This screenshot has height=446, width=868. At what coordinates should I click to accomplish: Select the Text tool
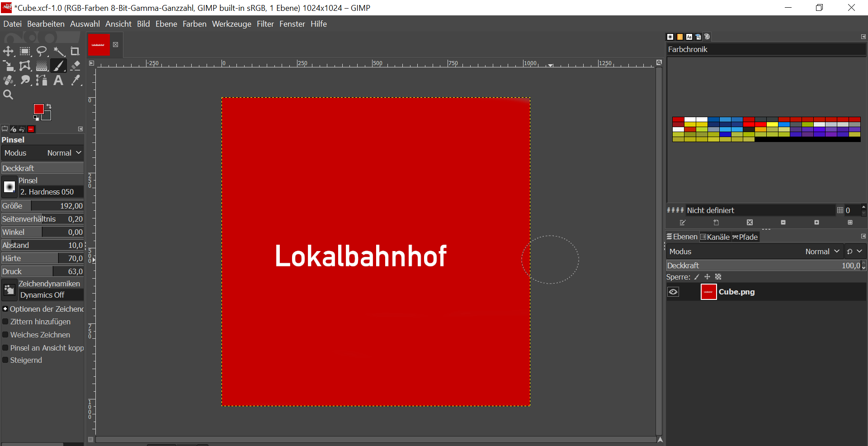coord(58,81)
